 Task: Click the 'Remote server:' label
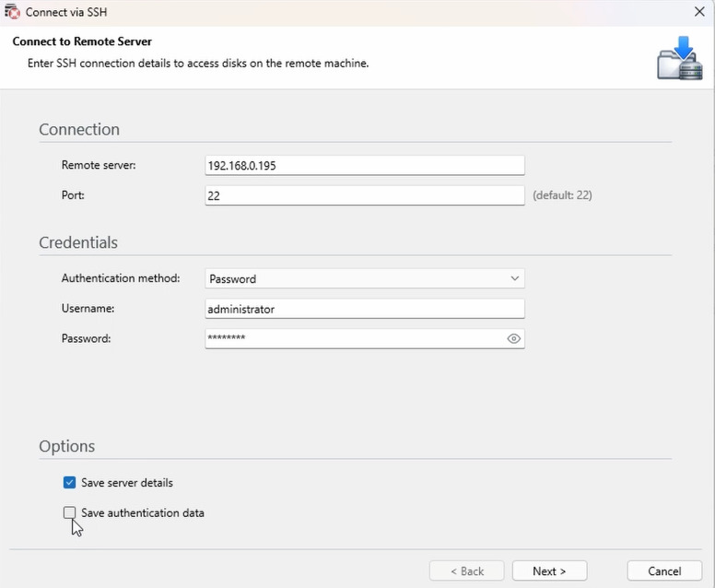[x=99, y=165]
